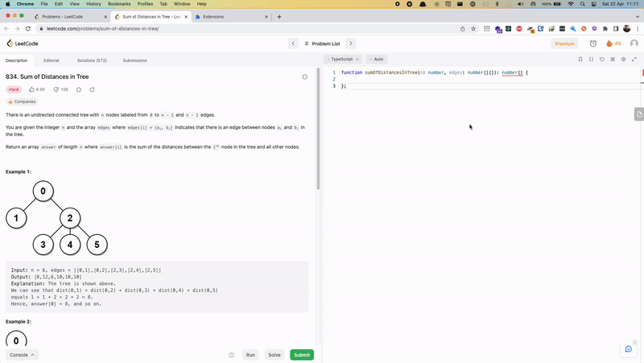Screen dimensions: 644x363
Task: Click 'Example 1:' heading
Action: click(x=19, y=171)
